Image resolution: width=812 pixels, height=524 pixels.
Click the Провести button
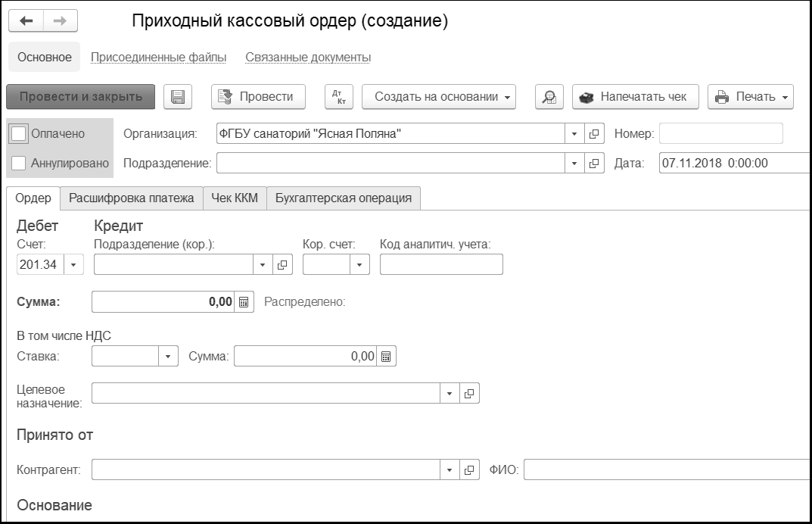point(258,97)
